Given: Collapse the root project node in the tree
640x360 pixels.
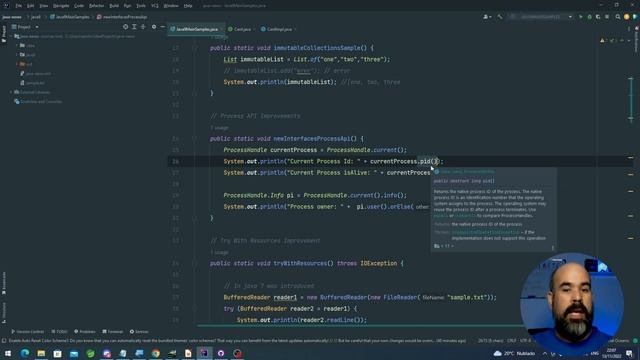Looking at the screenshot, I should (x=11, y=36).
